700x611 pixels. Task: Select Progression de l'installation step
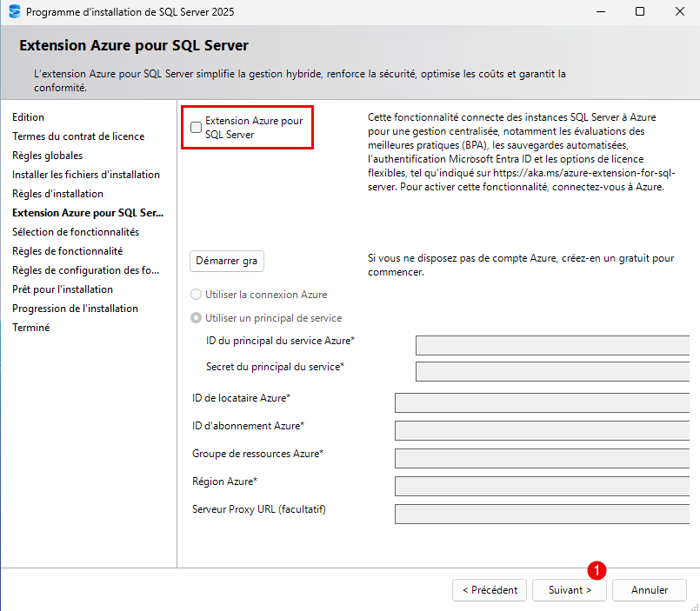75,309
